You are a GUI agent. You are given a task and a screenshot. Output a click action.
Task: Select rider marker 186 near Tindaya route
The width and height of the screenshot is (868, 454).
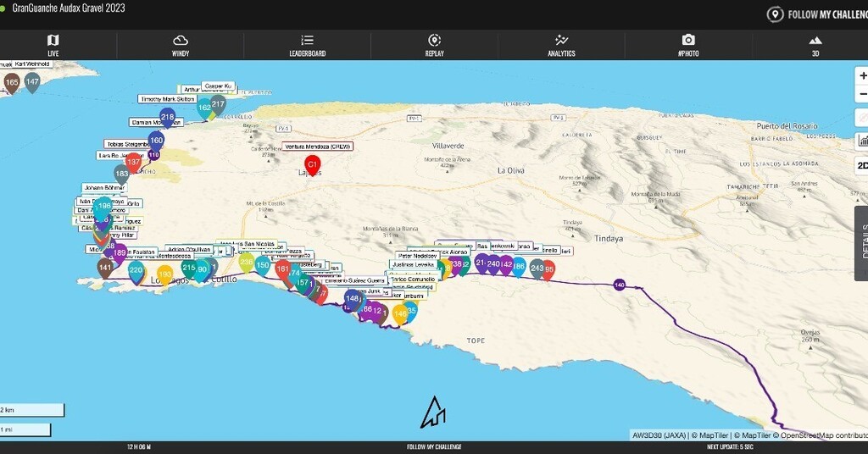519,267
